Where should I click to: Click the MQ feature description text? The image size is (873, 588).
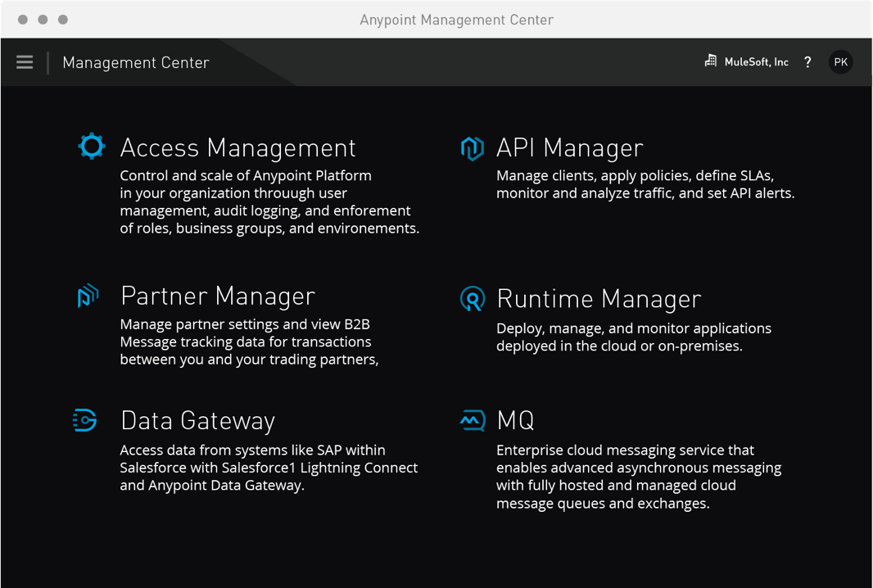pos(639,477)
